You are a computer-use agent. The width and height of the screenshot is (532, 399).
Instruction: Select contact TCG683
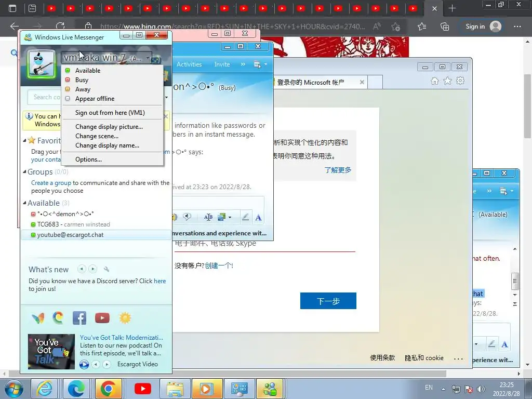point(96,224)
